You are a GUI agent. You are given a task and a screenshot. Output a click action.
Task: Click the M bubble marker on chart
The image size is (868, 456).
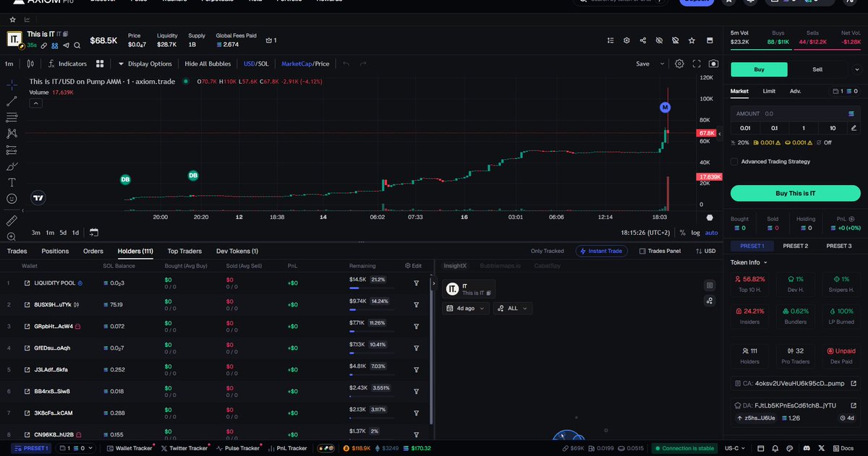point(665,107)
